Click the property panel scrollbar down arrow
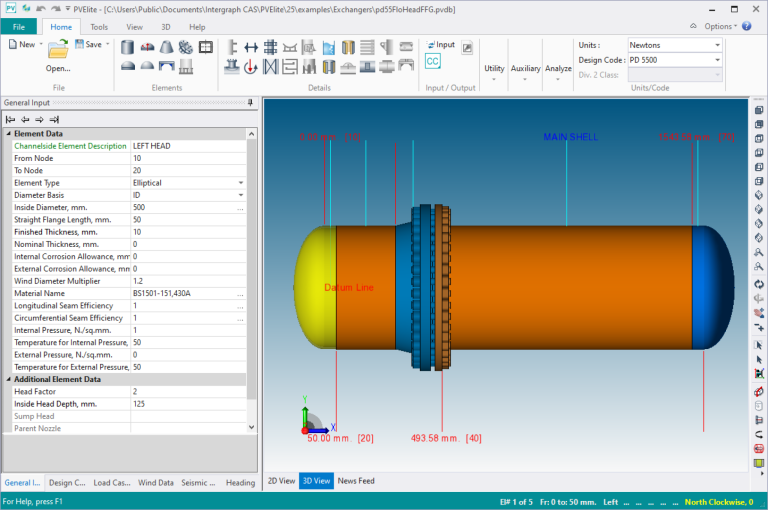 [251, 427]
